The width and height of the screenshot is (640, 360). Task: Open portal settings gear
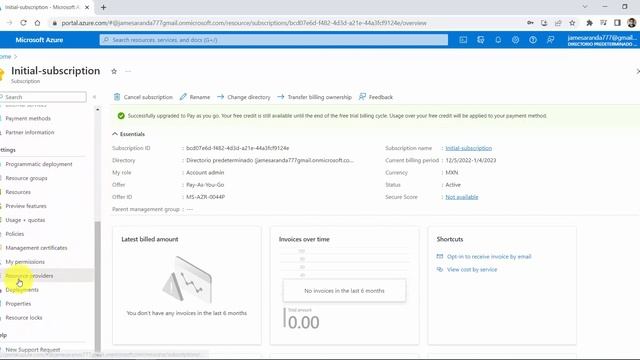click(x=516, y=40)
